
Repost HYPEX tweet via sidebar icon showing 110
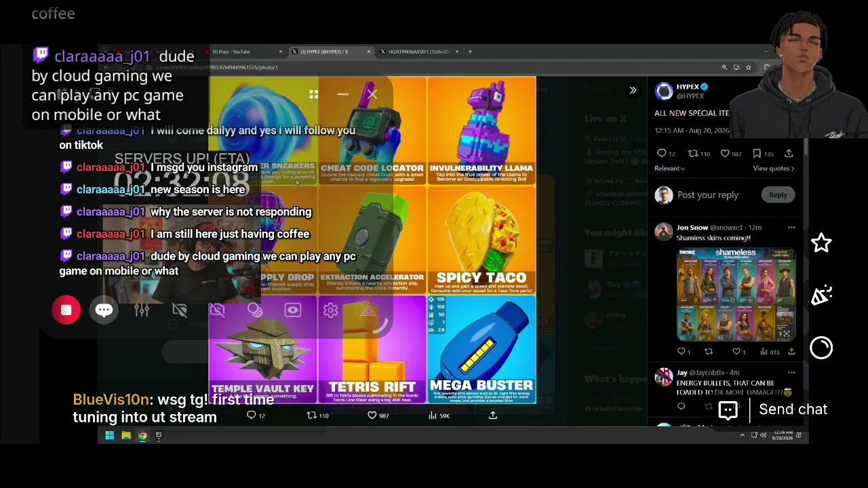tap(698, 154)
